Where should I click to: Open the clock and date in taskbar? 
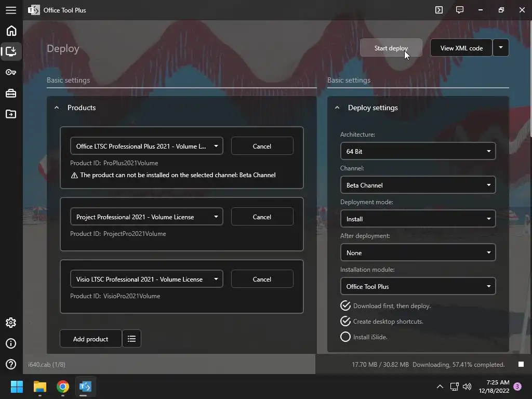click(x=494, y=387)
